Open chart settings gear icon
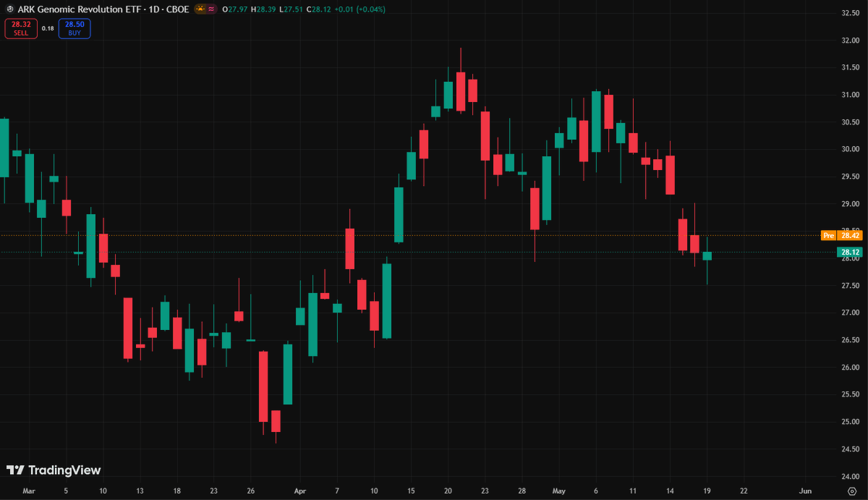 [x=851, y=490]
